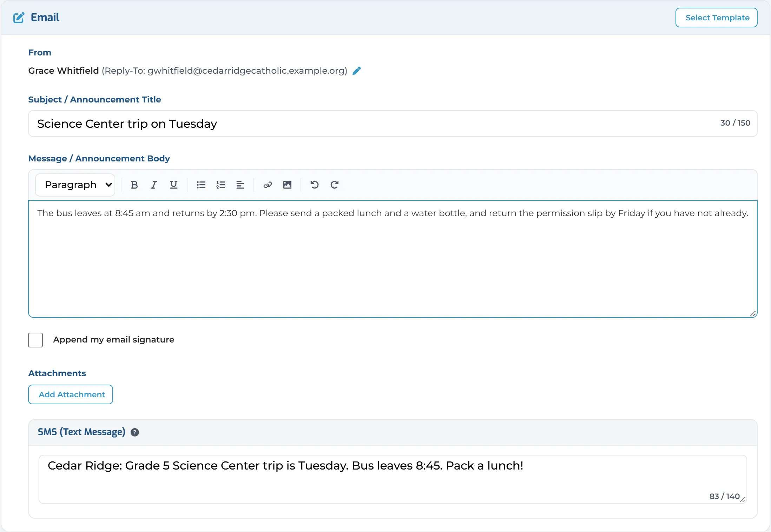Screen dimensions: 771x532
Task: Focus the Subject / Announcement Title field
Action: [x=393, y=124]
